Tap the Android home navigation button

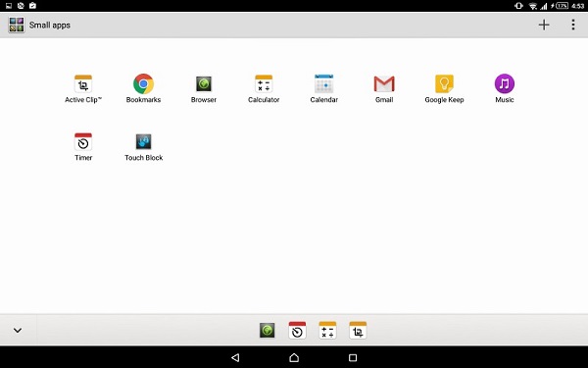pos(294,357)
